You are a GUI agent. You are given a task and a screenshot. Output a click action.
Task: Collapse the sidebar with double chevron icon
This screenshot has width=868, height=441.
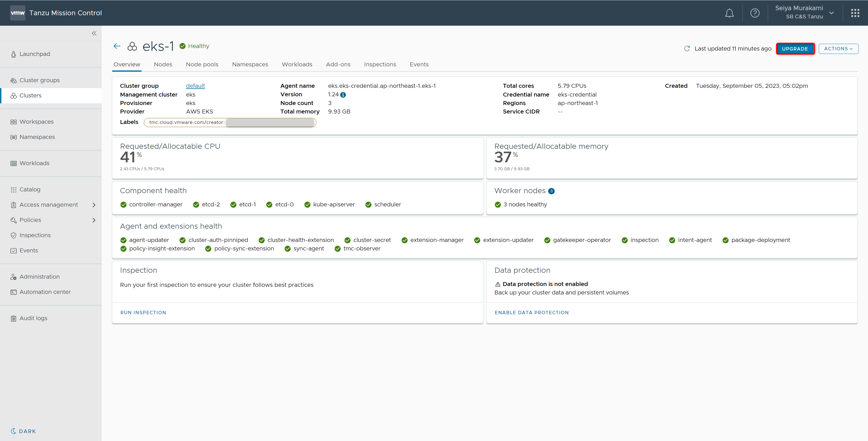pos(94,33)
